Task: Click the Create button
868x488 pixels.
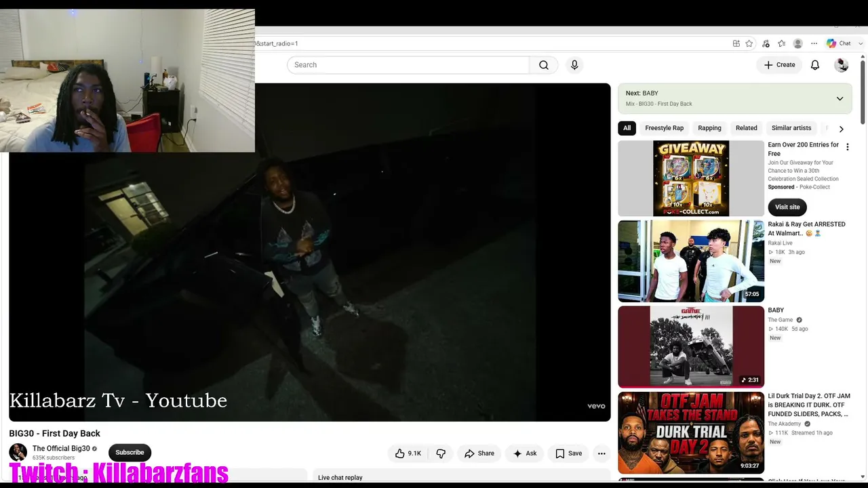Action: 780,65
